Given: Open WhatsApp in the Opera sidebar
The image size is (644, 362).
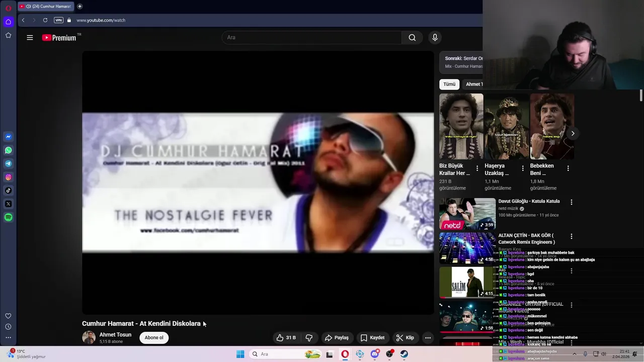Looking at the screenshot, I should click(8, 150).
